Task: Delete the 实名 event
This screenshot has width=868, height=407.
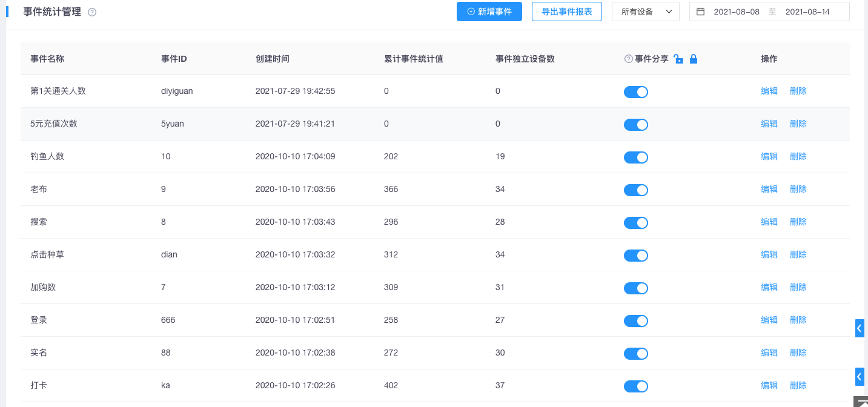Action: click(x=798, y=352)
